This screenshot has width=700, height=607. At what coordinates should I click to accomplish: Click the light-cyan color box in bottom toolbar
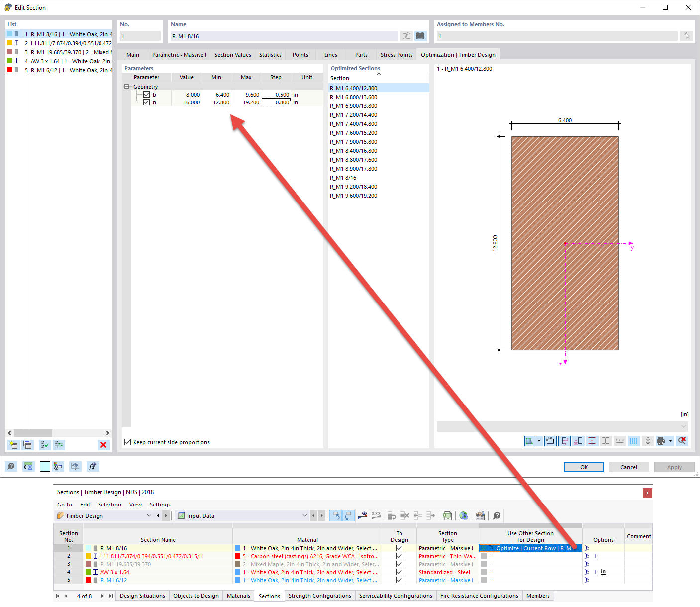coord(45,466)
